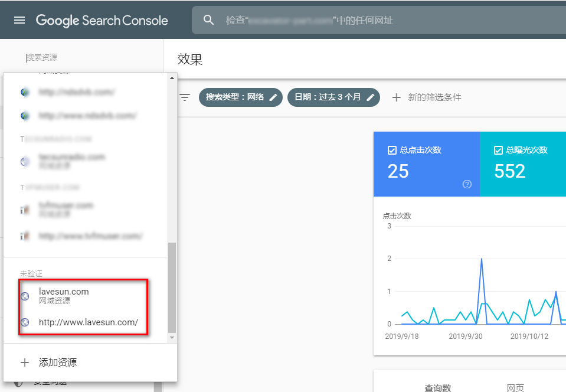Click 添加资源 to add a property
The height and width of the screenshot is (392, 566).
(x=90, y=362)
